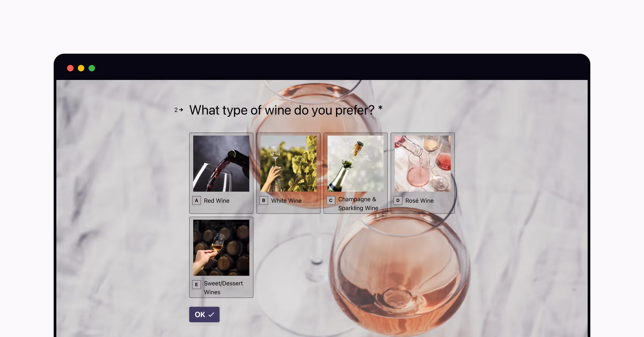Click the D key badge for Rosé Wine

tap(398, 200)
